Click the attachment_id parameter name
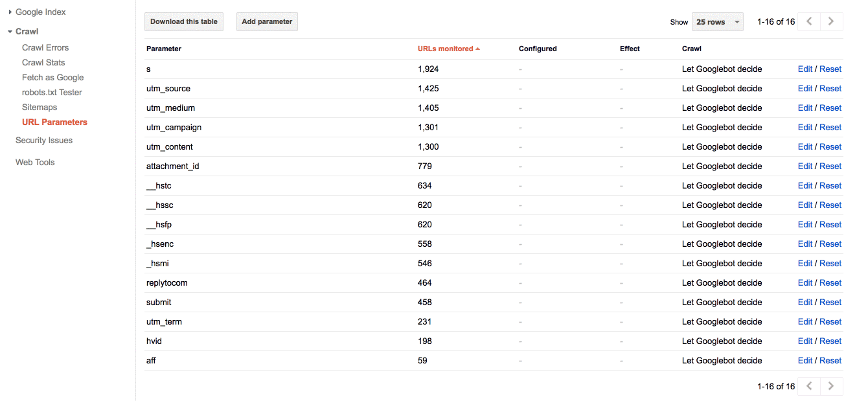Viewport: 868px width, 401px height. 173,166
